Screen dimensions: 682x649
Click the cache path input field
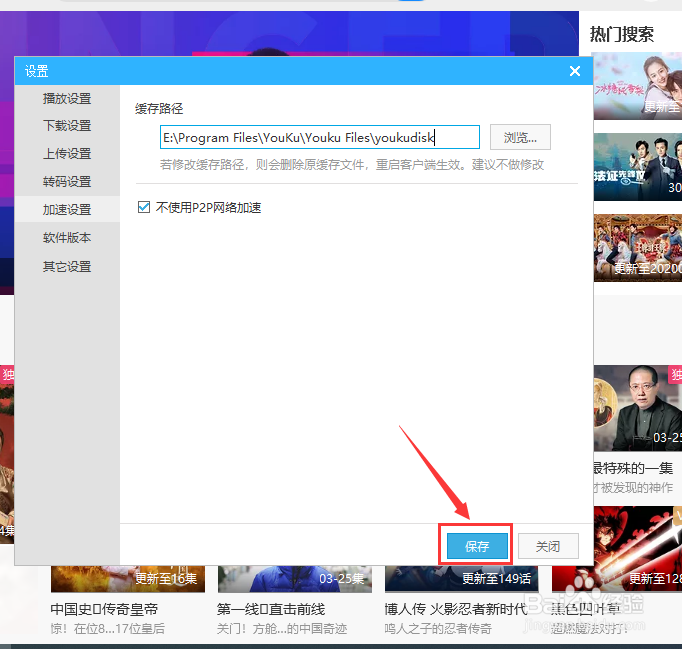pos(320,137)
